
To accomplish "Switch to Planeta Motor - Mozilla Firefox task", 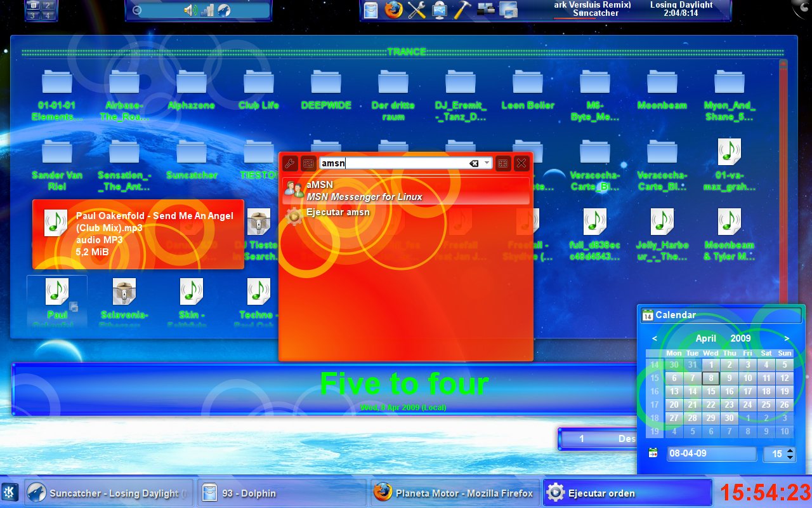I will pyautogui.click(x=455, y=493).
